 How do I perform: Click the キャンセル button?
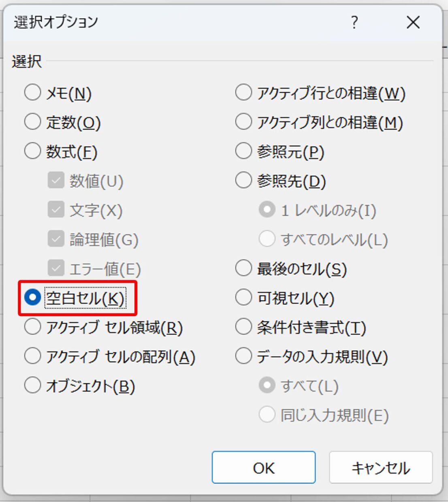[381, 468]
